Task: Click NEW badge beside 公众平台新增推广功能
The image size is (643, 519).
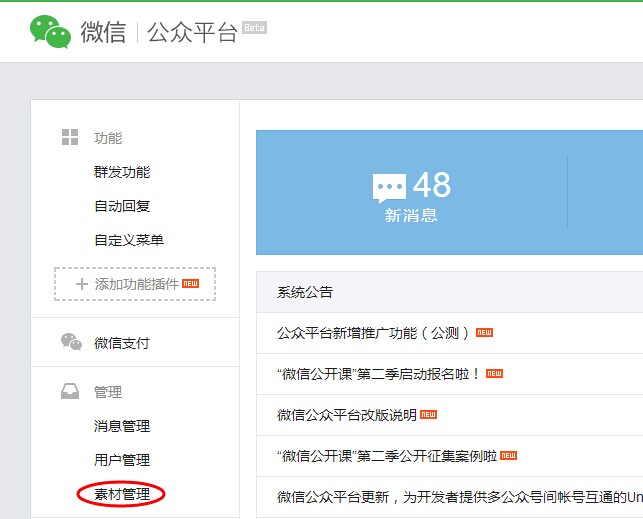Action: (x=484, y=332)
